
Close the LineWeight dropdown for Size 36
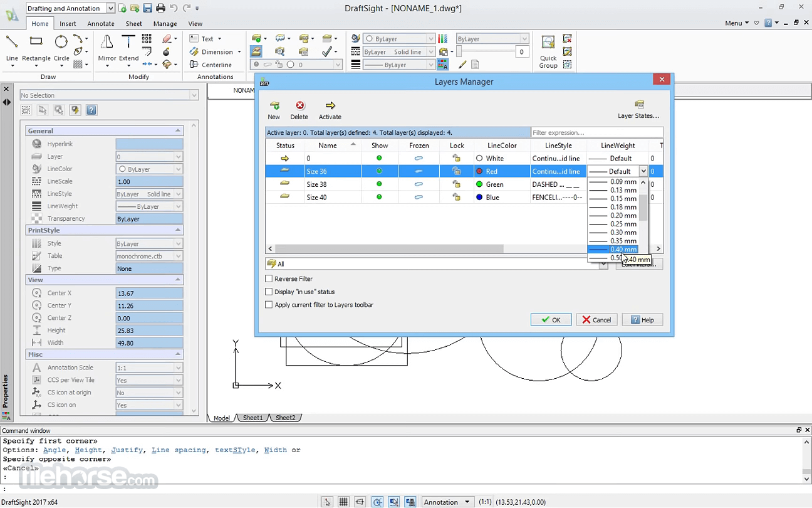click(x=643, y=171)
